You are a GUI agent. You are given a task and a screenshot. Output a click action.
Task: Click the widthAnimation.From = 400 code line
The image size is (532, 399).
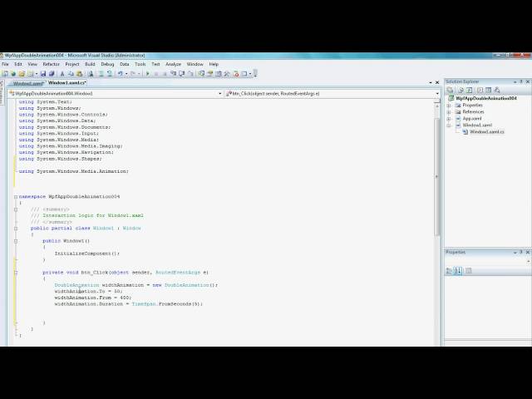click(x=92, y=298)
